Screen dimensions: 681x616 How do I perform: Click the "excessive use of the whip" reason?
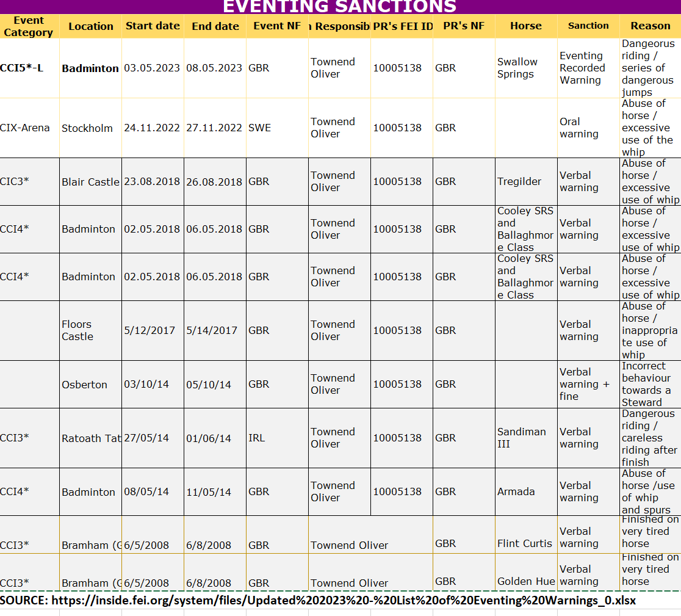pos(650,128)
